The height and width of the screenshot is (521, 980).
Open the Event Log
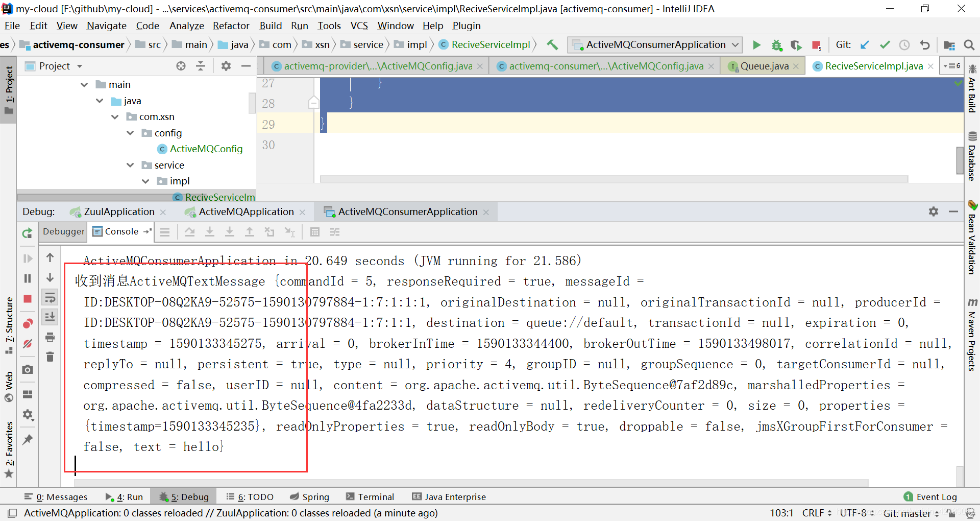(x=930, y=497)
